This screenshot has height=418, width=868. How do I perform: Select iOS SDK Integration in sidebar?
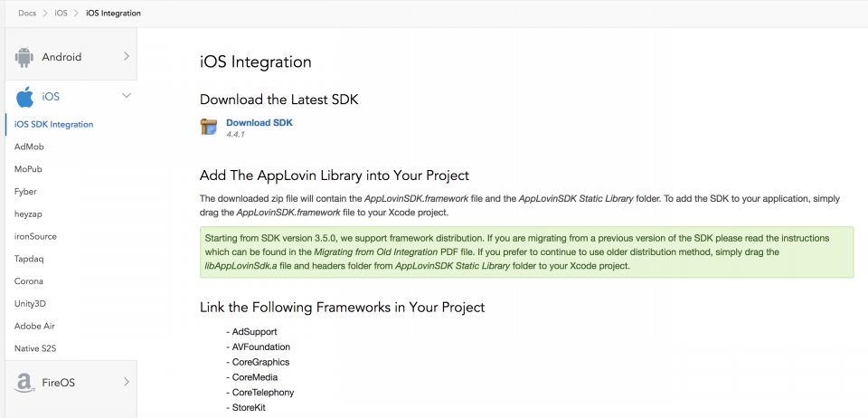pos(53,125)
